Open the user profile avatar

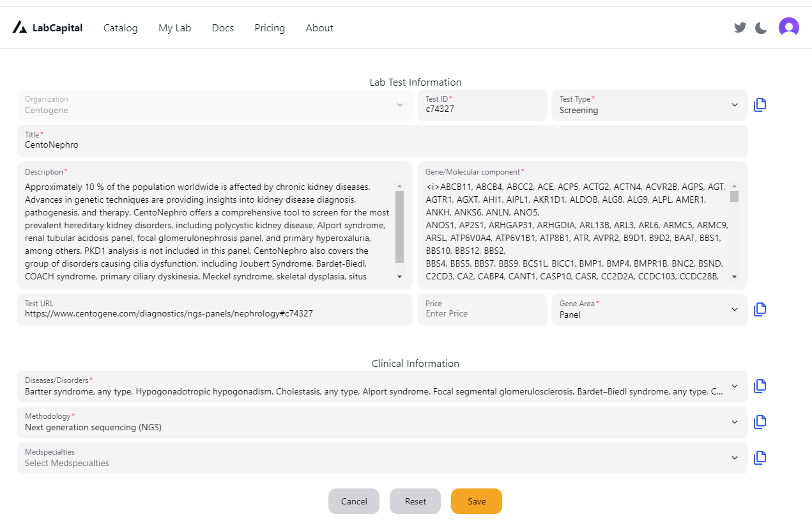pos(789,27)
